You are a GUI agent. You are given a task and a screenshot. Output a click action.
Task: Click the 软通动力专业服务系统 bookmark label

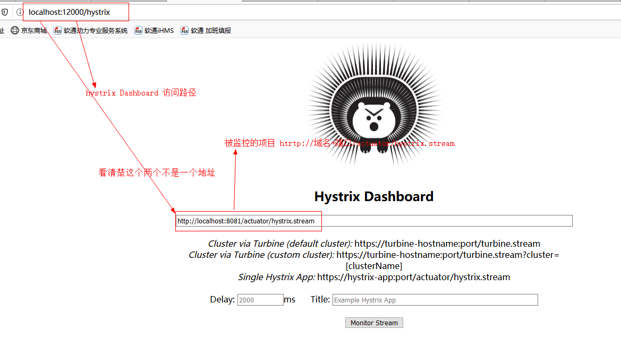(96, 30)
